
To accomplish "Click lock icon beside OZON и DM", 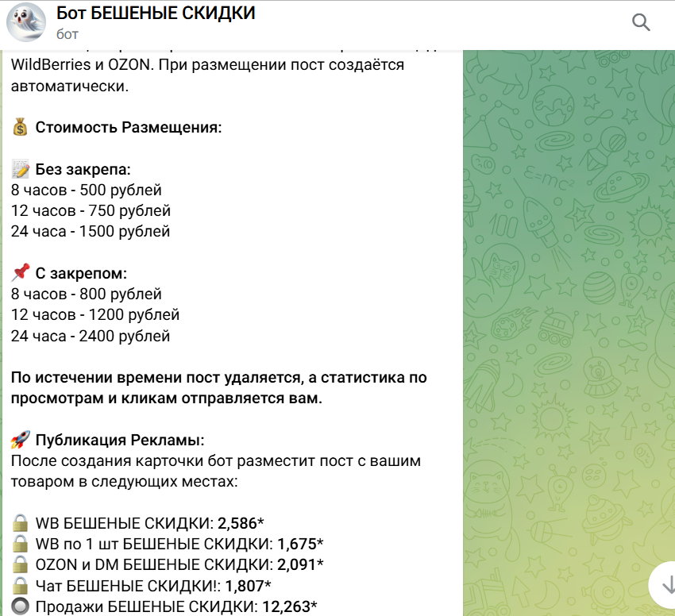I will tap(21, 564).
